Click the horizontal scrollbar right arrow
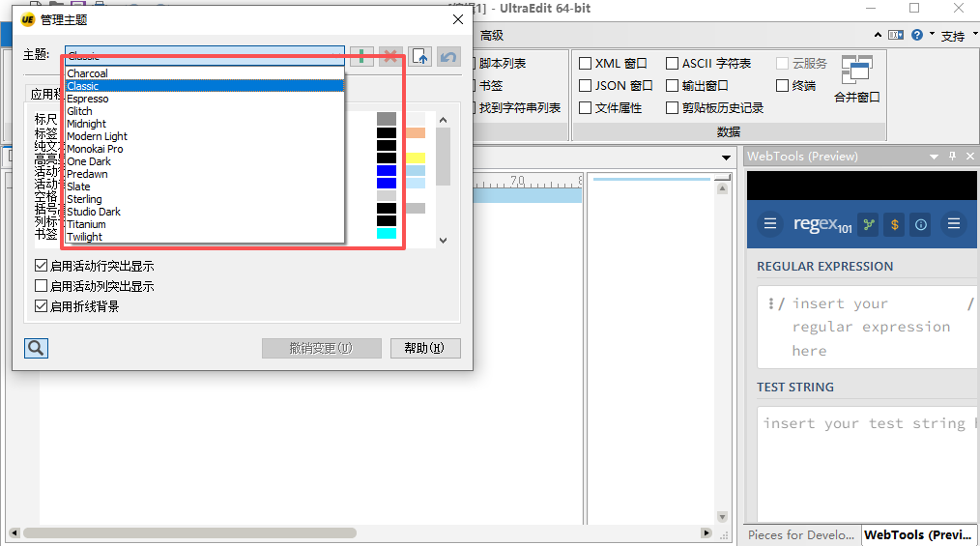980x546 pixels. (706, 532)
